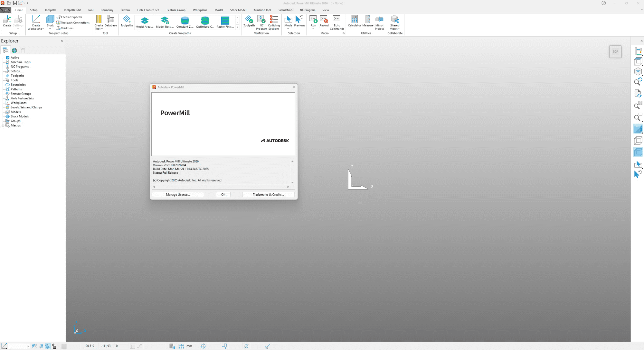Open the Mirror Project utility
Viewport: 644px width, 350px height.
coord(379,21)
